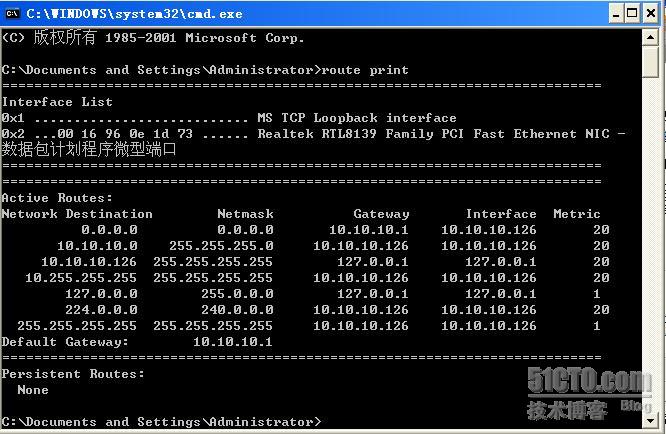Click the '0x2' interface index
666x434 pixels.
[13, 134]
